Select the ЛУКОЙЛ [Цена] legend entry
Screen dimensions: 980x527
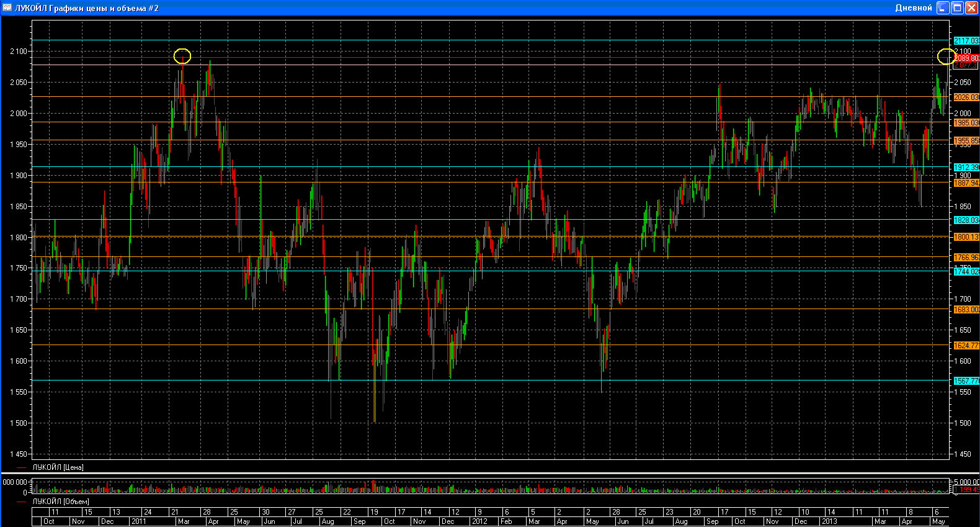(58, 467)
